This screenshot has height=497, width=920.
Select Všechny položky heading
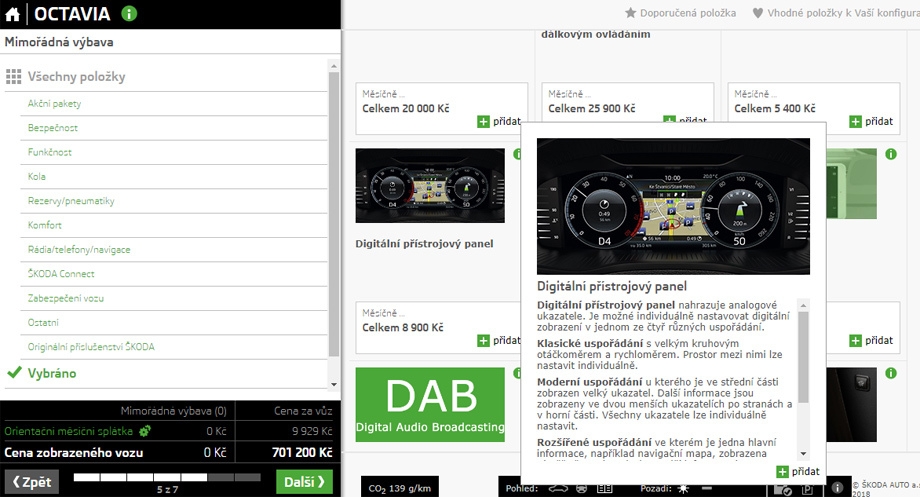pos(76,77)
